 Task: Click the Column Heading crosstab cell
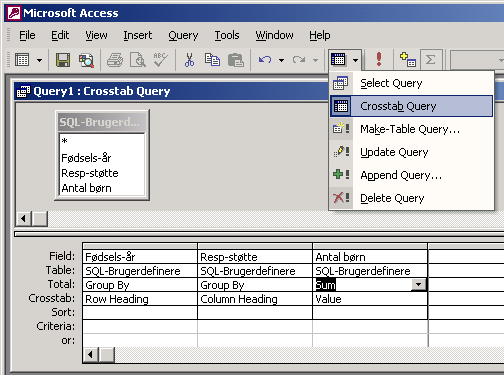(x=255, y=299)
